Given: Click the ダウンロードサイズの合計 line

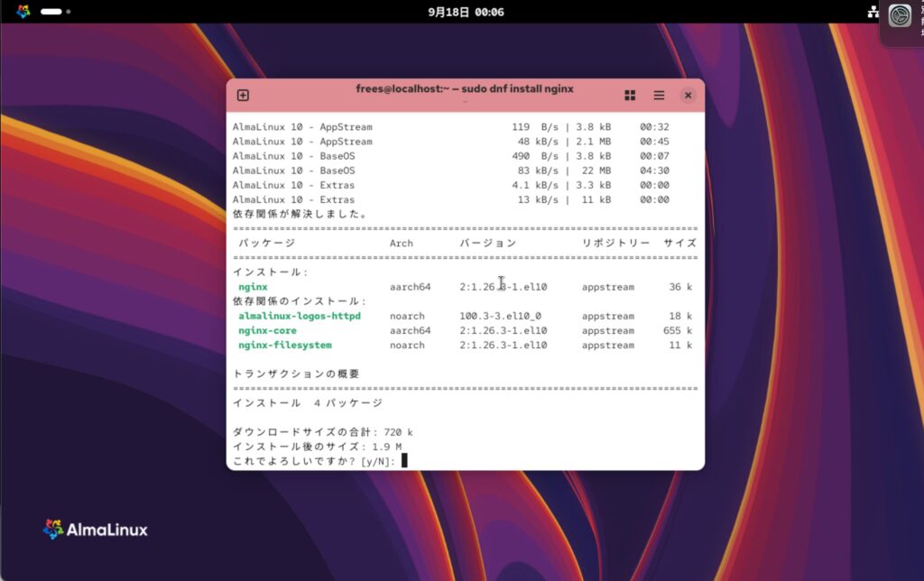Looking at the screenshot, I should 323,432.
